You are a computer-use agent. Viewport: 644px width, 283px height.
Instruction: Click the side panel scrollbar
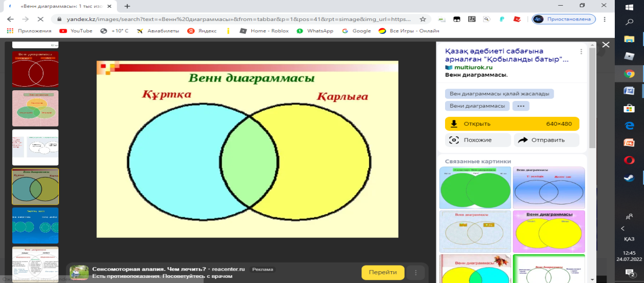pos(593,97)
